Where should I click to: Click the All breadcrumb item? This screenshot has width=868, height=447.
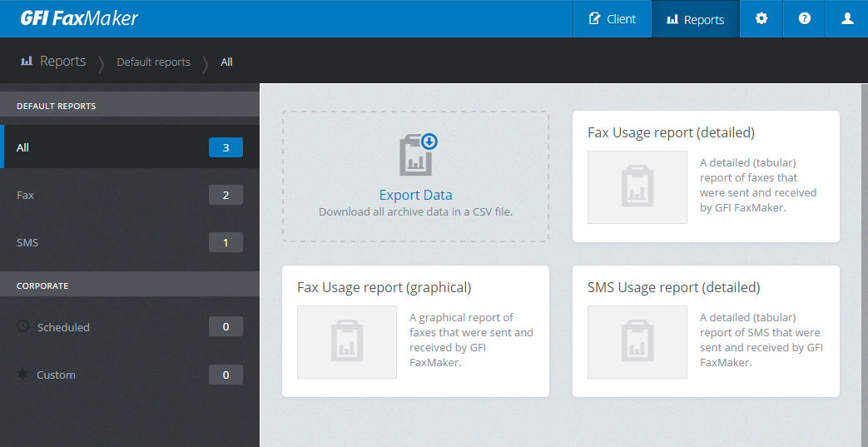point(226,62)
